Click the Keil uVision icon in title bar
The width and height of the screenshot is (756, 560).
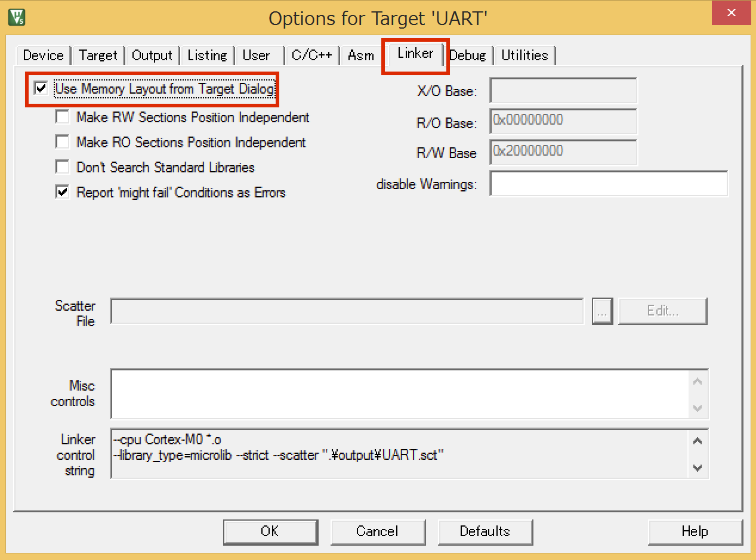16,17
